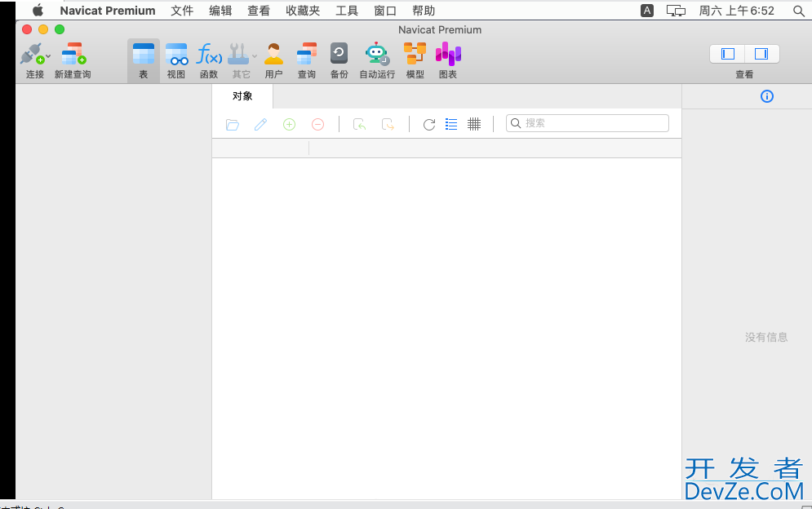
Task: Click the clock 周六 上午6:52
Action: coord(737,11)
